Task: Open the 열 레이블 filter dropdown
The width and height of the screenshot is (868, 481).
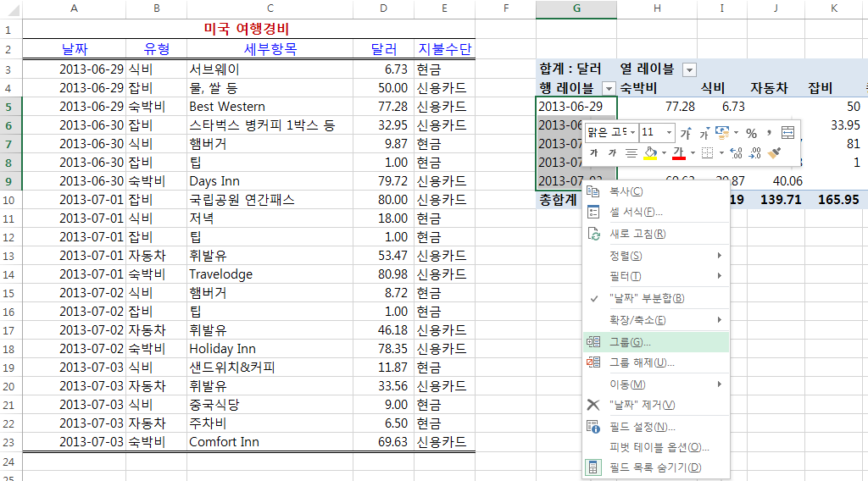Action: click(x=689, y=70)
